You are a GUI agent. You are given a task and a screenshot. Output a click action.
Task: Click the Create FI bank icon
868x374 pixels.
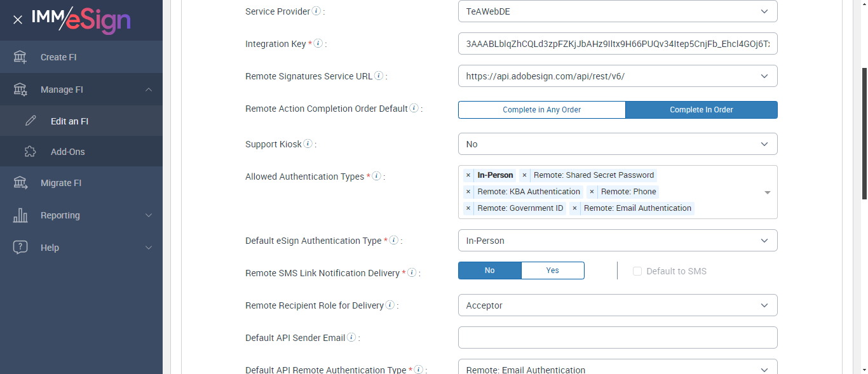[x=20, y=57]
